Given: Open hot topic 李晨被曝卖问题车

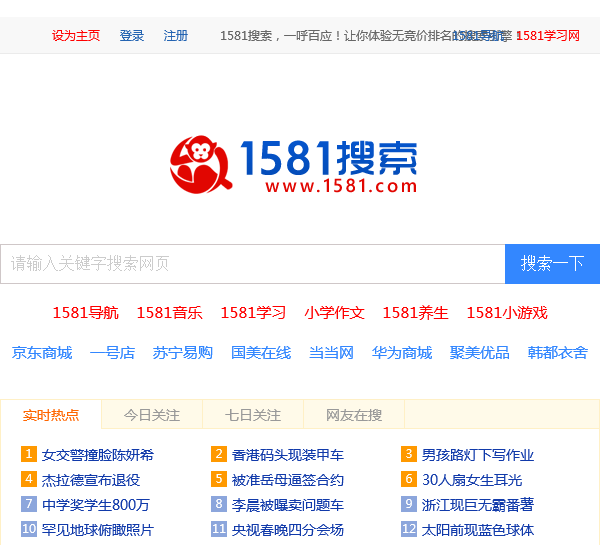Looking at the screenshot, I should coord(287,505).
